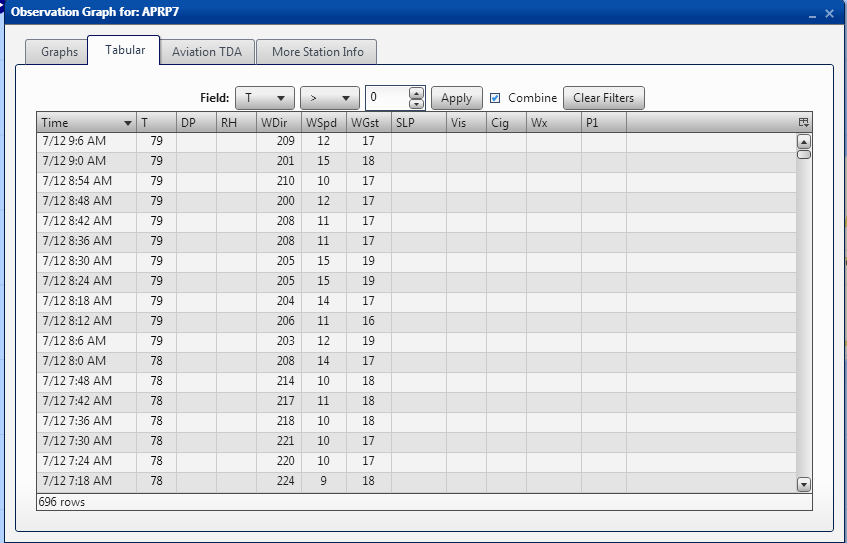Viewport: 847px width, 543px height.
Task: Toggle the Combine checkbox
Action: 495,98
